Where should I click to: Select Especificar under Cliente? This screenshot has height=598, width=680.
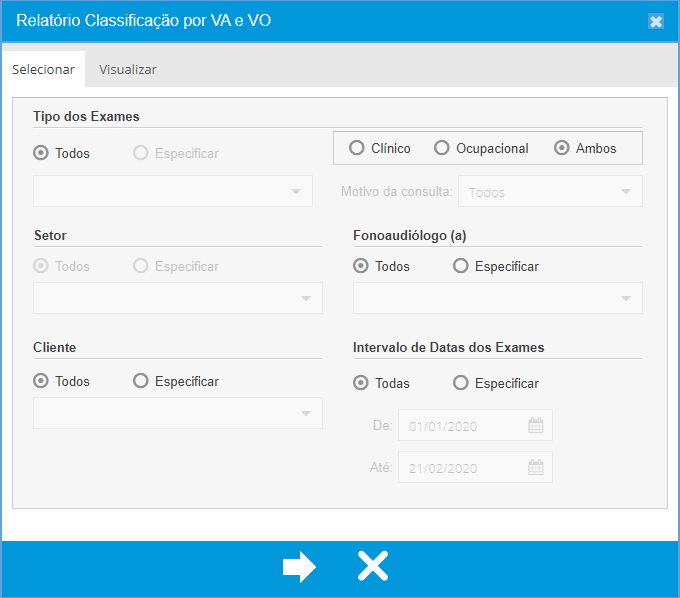[x=141, y=381]
